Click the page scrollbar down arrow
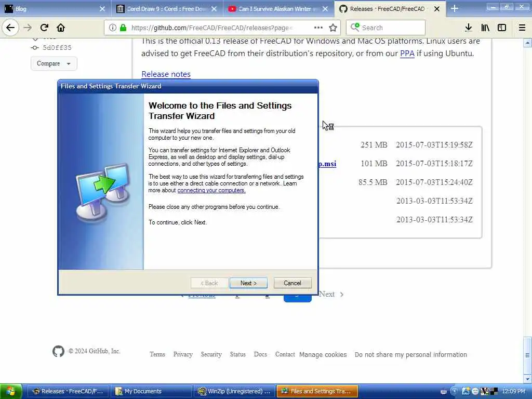This screenshot has height=399, width=532. click(x=527, y=379)
